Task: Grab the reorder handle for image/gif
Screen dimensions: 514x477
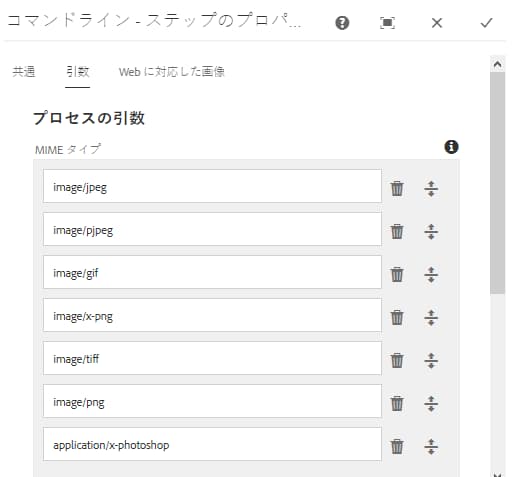Action: [x=431, y=275]
